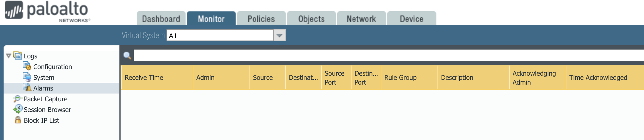Click the Virtual System combo box field

pos(220,35)
